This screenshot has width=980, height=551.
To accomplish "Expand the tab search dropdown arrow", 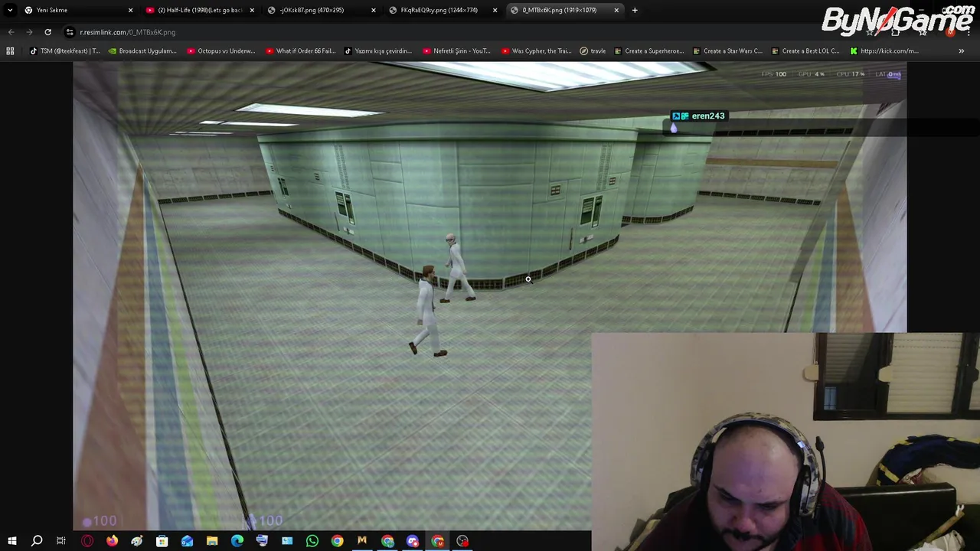I will coord(10,10).
